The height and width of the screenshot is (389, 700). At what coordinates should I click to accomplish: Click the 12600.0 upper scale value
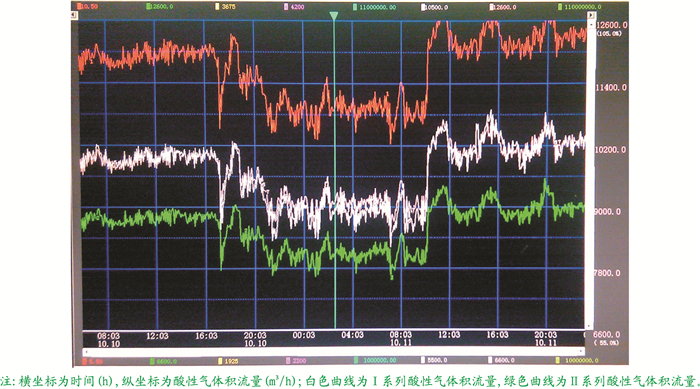tap(612, 25)
